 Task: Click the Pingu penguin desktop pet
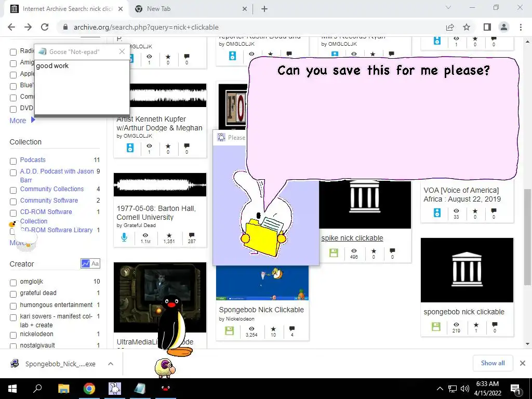(175, 326)
